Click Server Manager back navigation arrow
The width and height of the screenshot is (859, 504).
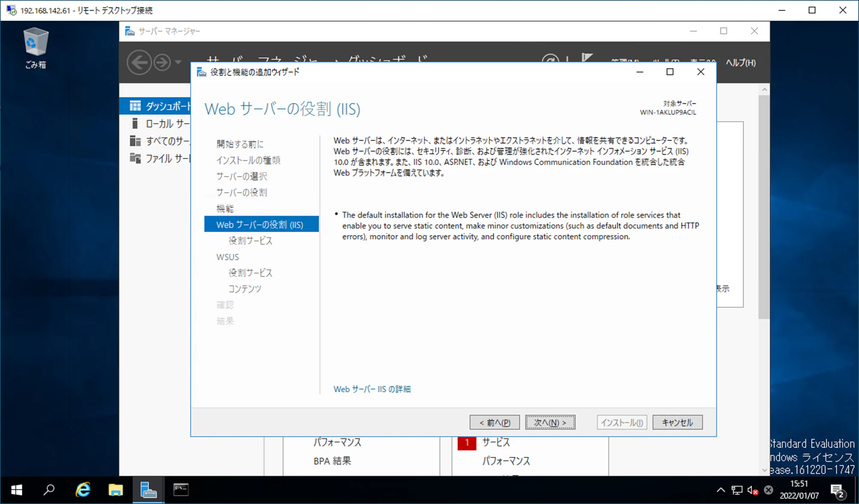click(139, 63)
